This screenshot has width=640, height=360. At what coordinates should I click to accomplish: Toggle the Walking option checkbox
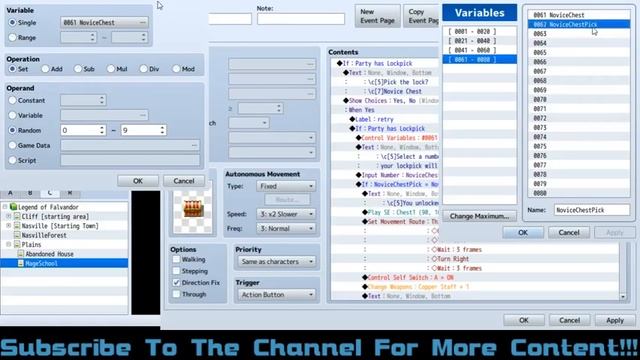pyautogui.click(x=176, y=260)
